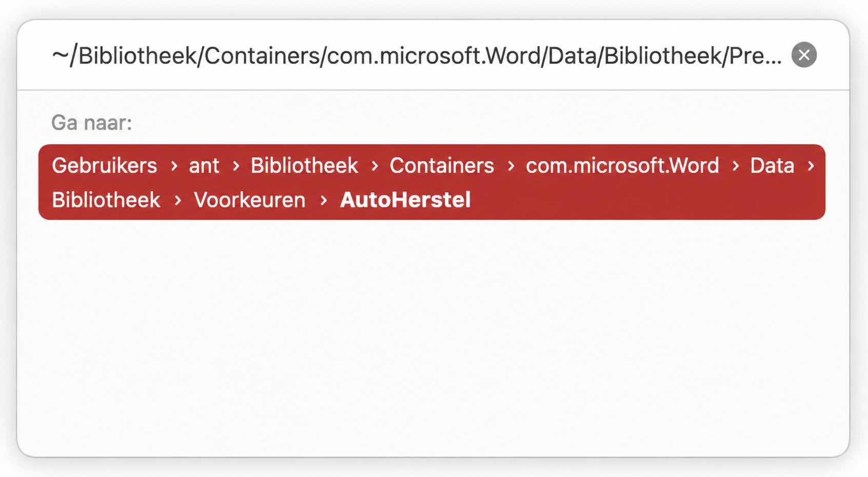868x477 pixels.
Task: Select the bold AutoHerstel folder suggestion
Action: (x=405, y=200)
